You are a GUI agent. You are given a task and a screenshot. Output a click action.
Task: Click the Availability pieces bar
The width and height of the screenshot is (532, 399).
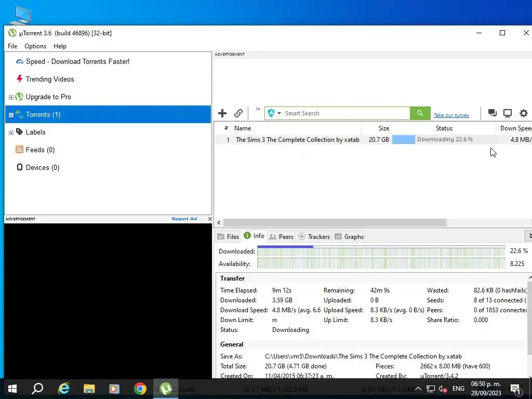click(x=381, y=263)
